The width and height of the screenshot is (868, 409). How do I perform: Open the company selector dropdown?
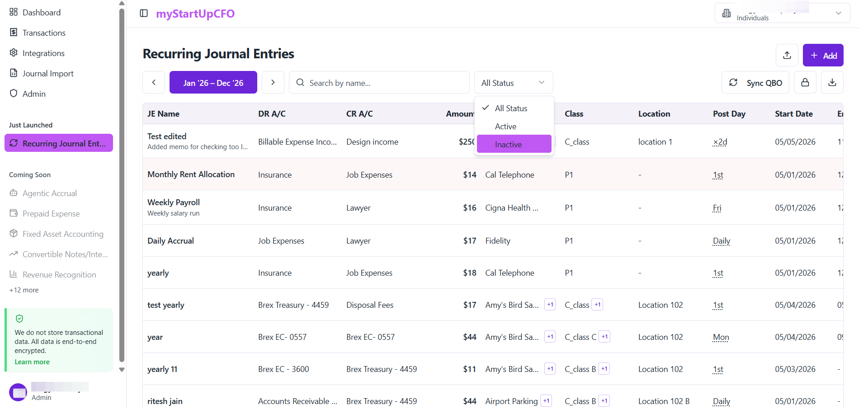782,13
